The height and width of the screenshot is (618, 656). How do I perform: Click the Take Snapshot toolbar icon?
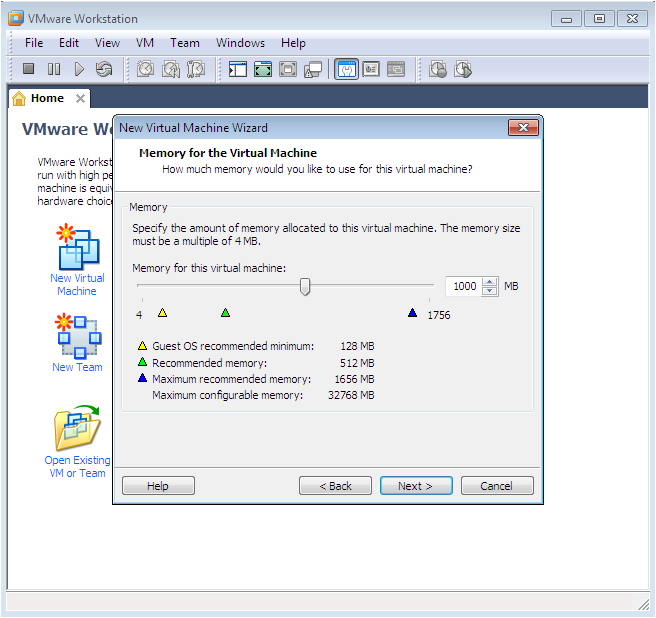[145, 69]
